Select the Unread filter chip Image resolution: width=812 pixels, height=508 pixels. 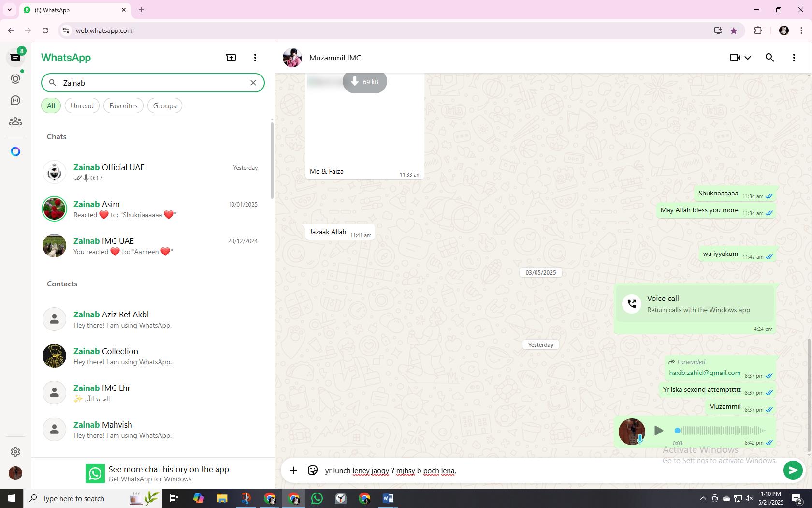coord(82,105)
